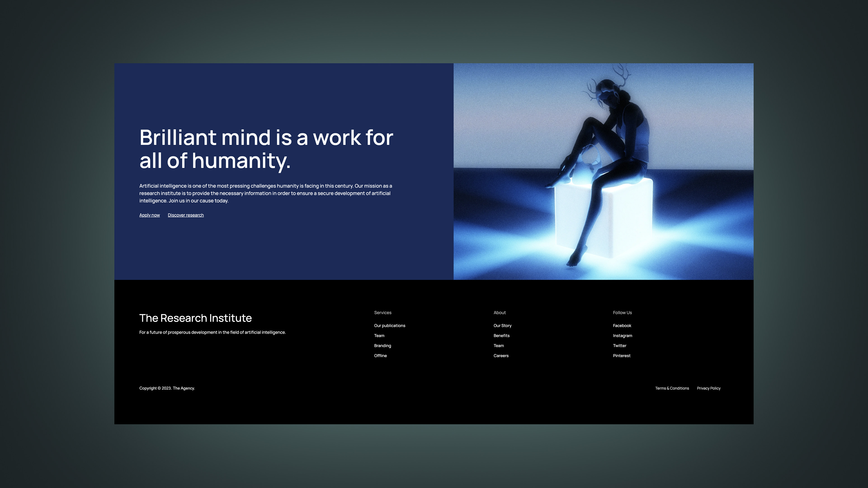Image resolution: width=868 pixels, height=488 pixels.
Task: Open the Instagram footer link
Action: pos(622,336)
